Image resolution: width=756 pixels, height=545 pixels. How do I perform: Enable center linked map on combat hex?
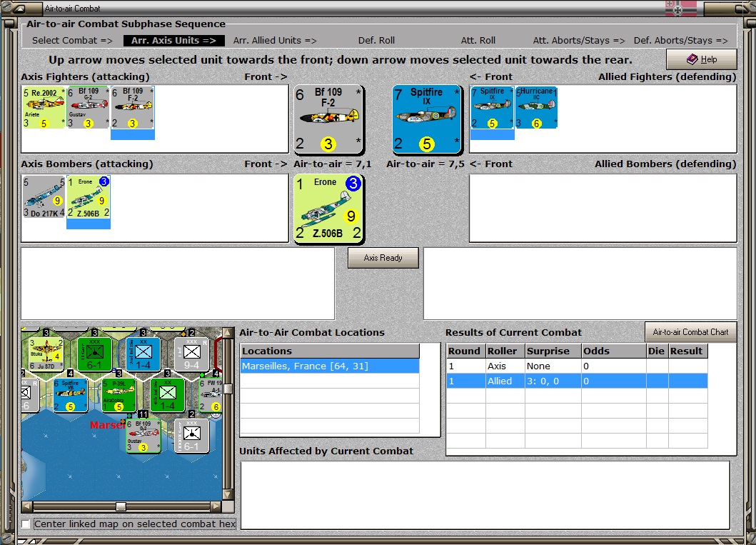pyautogui.click(x=26, y=524)
